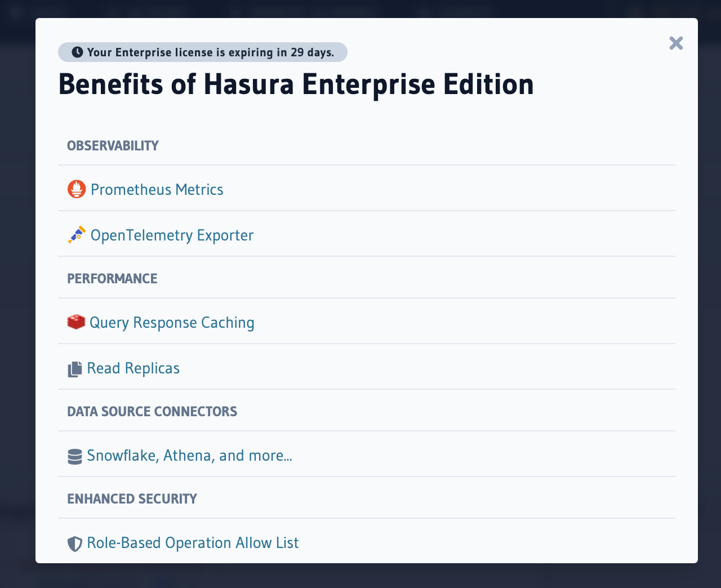Click the DATA SOURCE CONNECTORS section header

coord(152,412)
